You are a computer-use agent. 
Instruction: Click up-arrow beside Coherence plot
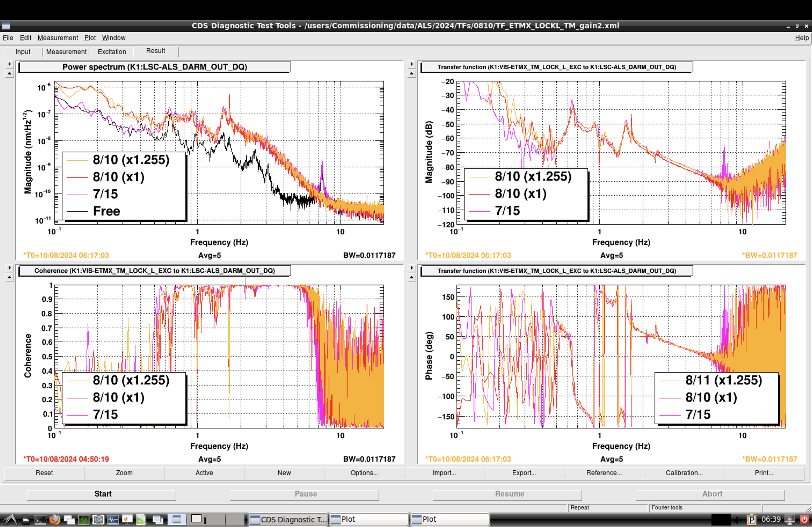pyautogui.click(x=10, y=277)
